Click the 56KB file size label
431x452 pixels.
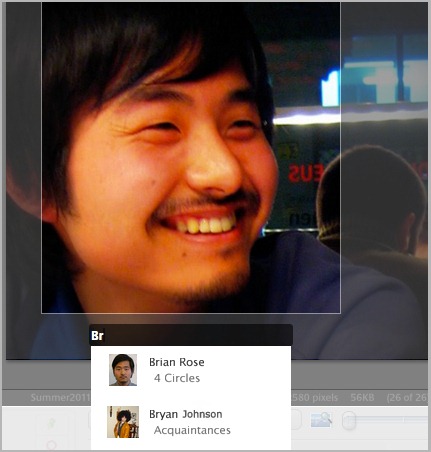362,397
